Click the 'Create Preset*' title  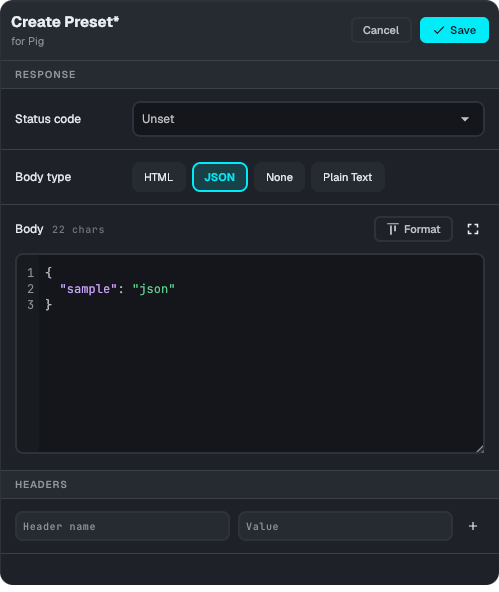click(65, 22)
